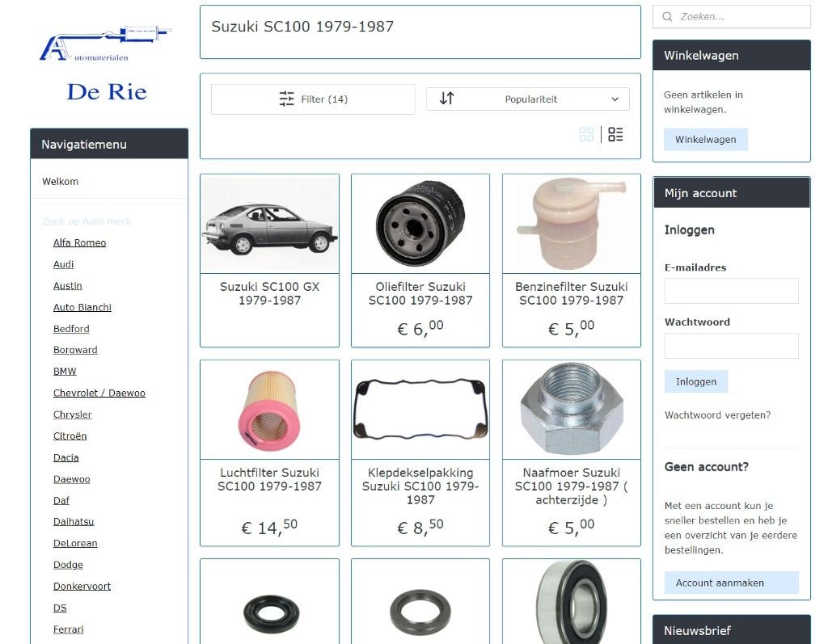The width and height of the screenshot is (828, 644).
Task: Click the Account aanmaken button
Action: 731,583
